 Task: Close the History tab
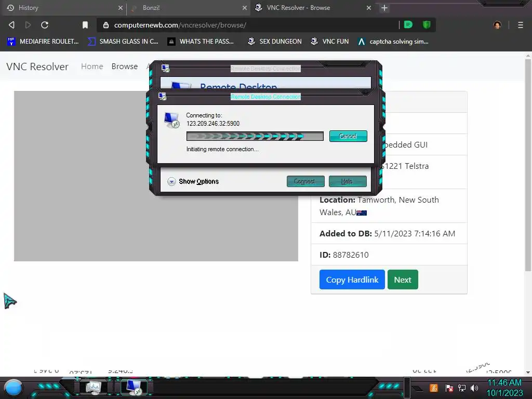click(120, 7)
